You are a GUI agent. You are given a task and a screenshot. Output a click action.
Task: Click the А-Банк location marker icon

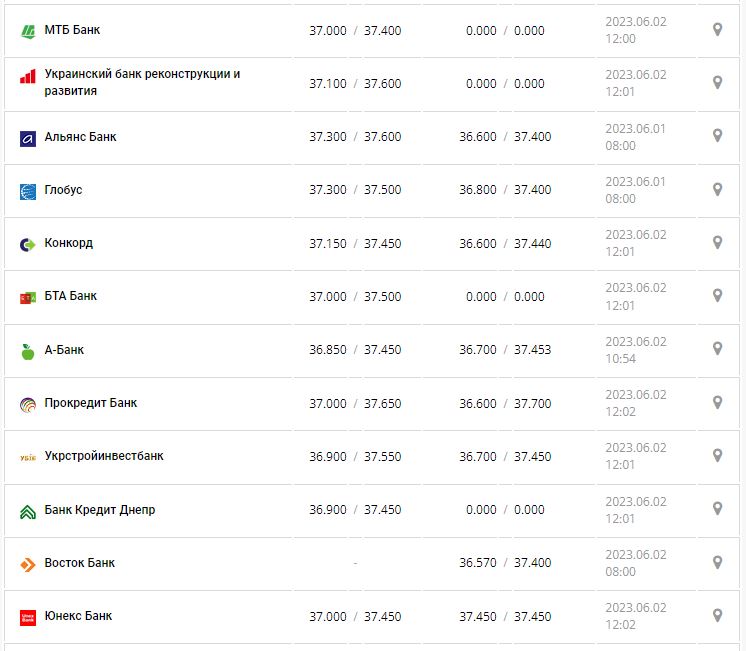(x=717, y=349)
